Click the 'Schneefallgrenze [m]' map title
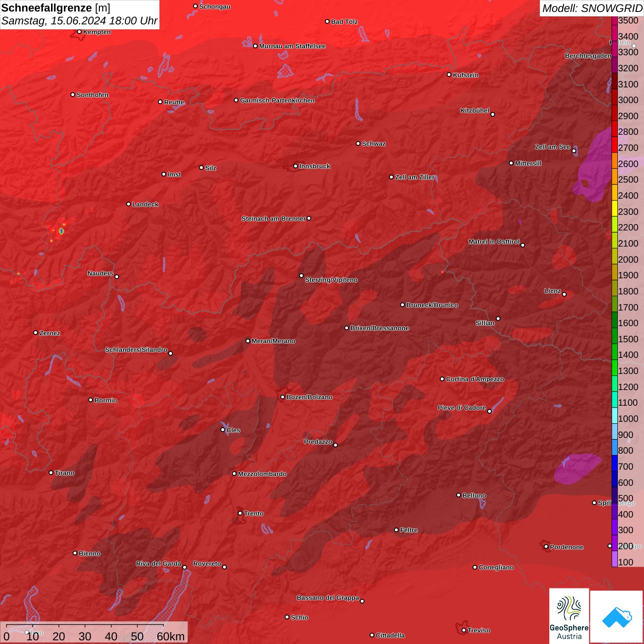This screenshot has width=644, height=644. pos(56,8)
